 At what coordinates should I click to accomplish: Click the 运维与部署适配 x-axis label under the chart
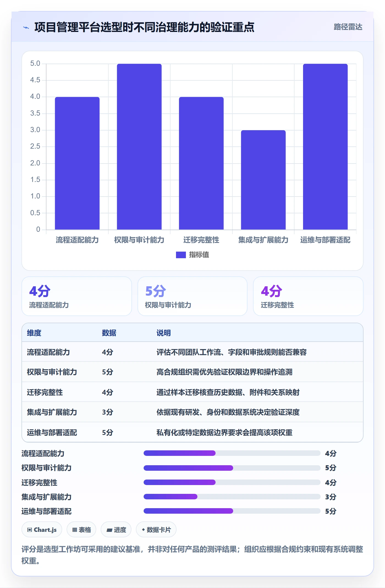[x=325, y=240]
